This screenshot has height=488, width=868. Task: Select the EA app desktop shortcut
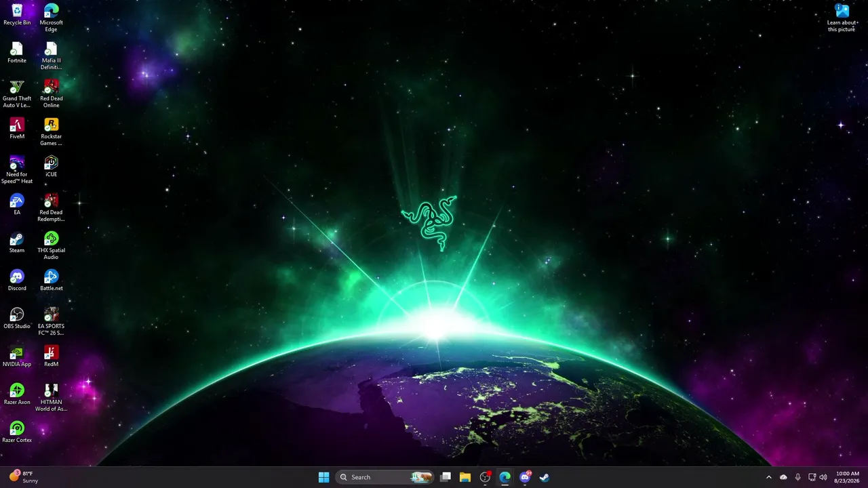click(x=17, y=205)
